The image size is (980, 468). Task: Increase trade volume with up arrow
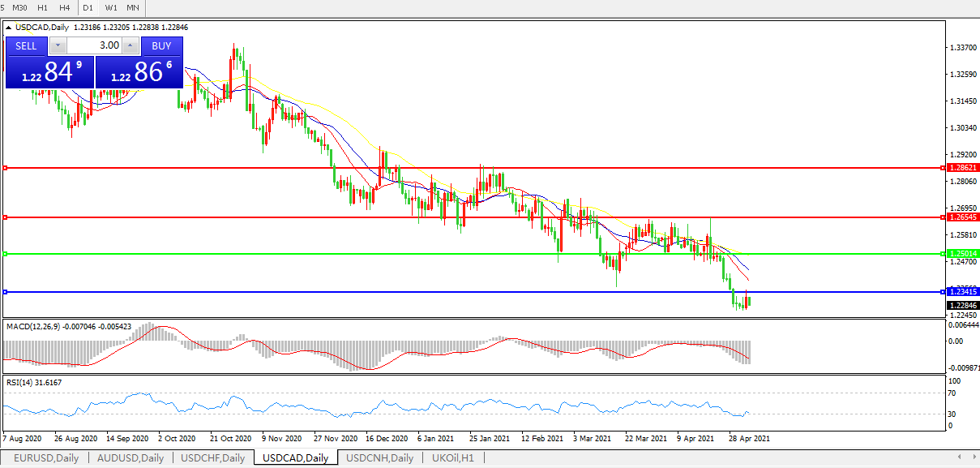tap(130, 46)
